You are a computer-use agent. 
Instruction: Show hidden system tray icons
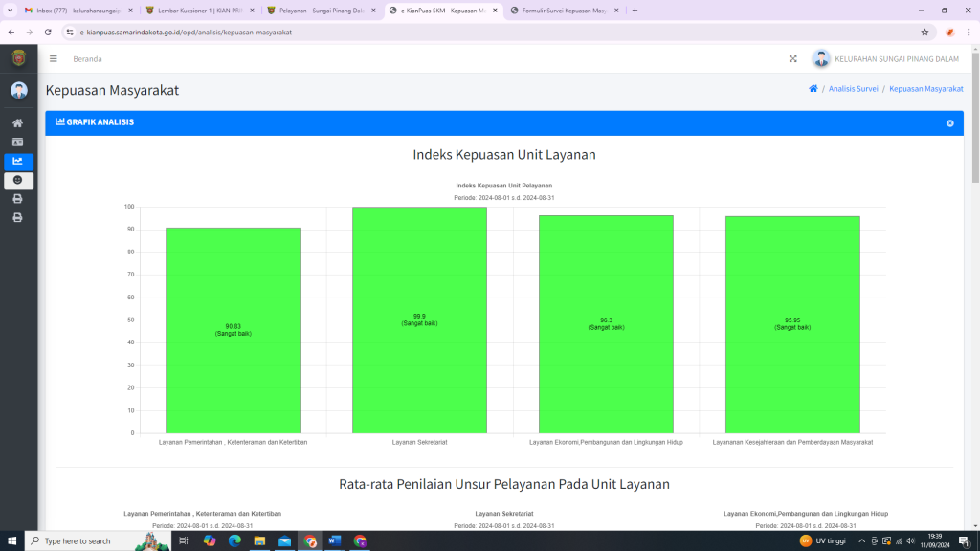pyautogui.click(x=862, y=541)
